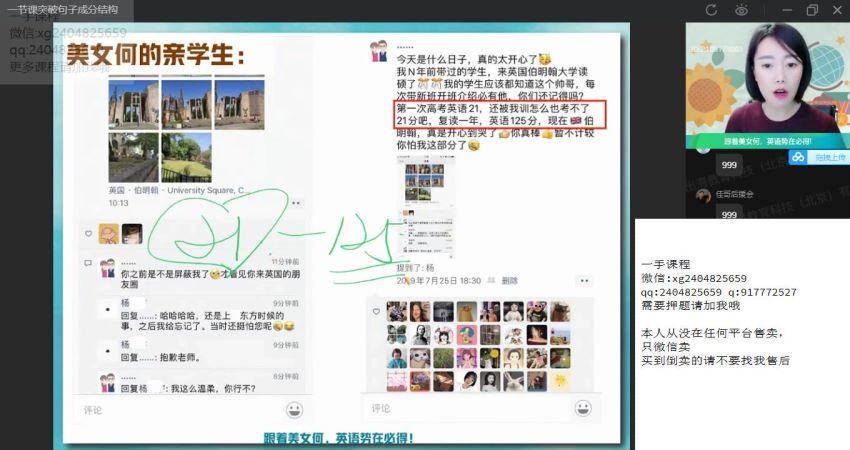Click the 回放上传 button
850x450 pixels.
(829, 157)
